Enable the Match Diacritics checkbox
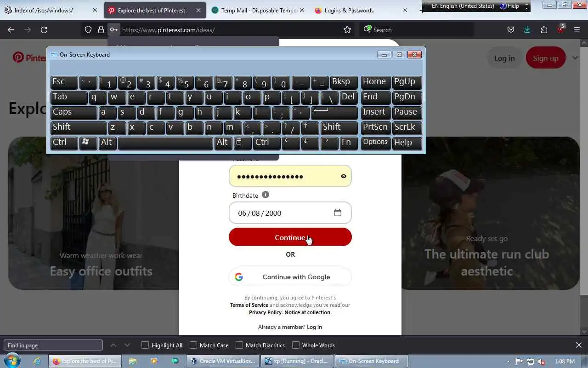Image resolution: width=588 pixels, height=368 pixels. pos(239,345)
